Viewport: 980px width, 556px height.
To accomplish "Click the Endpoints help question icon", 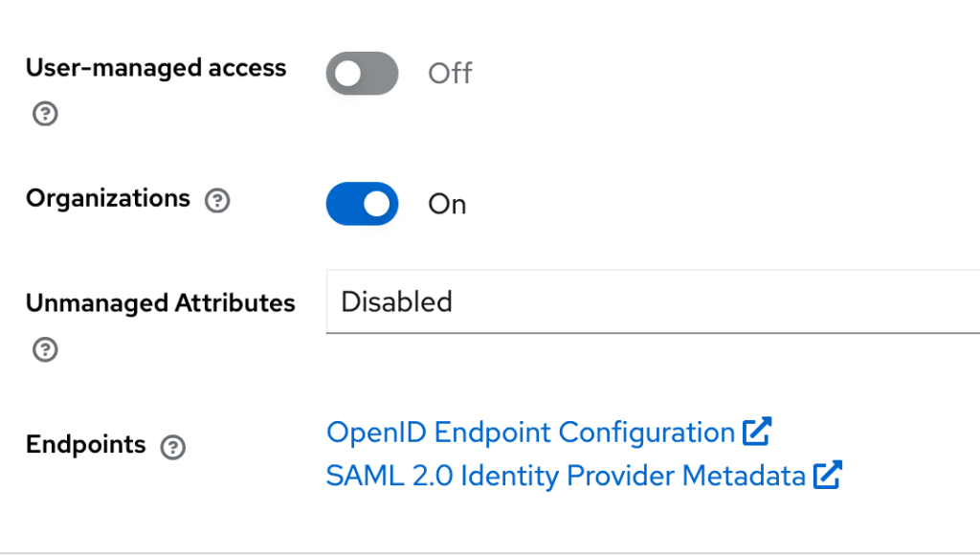I will click(x=172, y=447).
